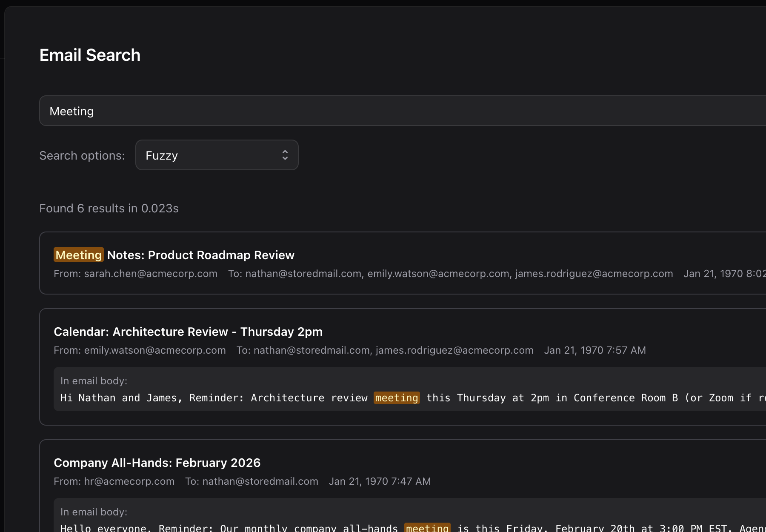Click highlighted meeting in All-Hands body snippet
This screenshot has width=766, height=532.
click(427, 528)
